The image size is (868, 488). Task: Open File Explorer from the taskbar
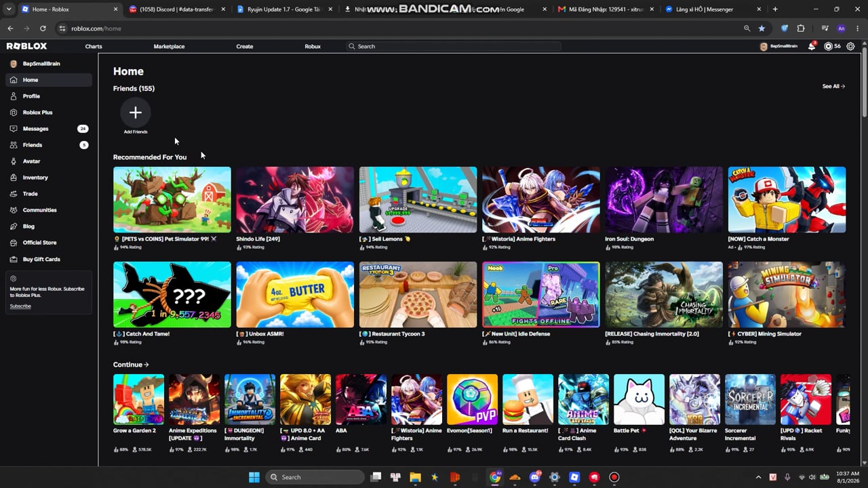(415, 477)
